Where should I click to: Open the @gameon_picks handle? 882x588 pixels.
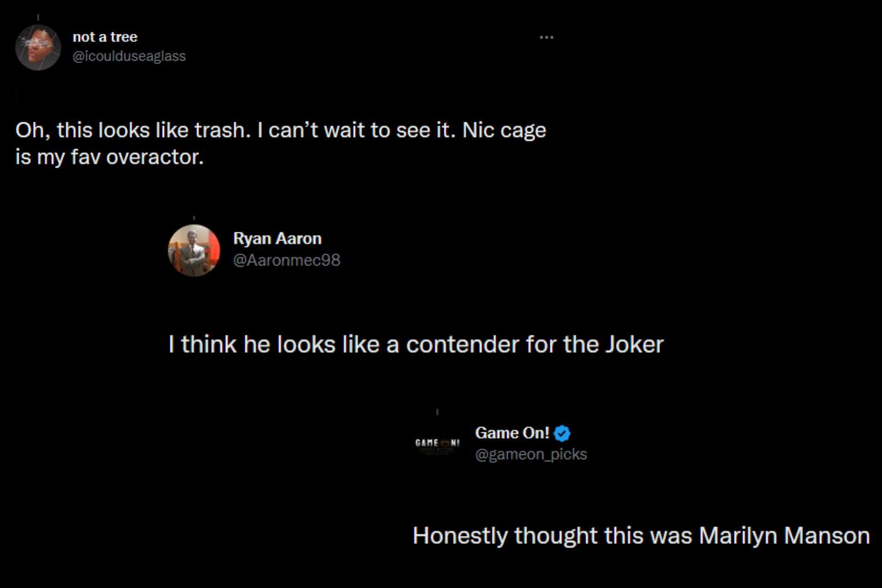[531, 454]
